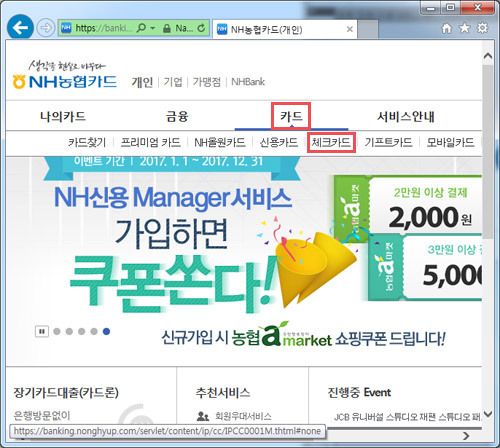Viewport: 500px width, 448px height.
Task: Click the NH신용 Manager서비스 banner
Action: pos(173,198)
